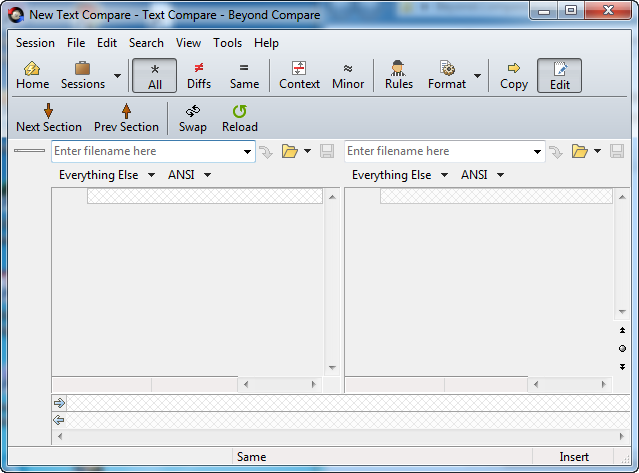This screenshot has height=473, width=639.
Task: Show only Diffs
Action: click(199, 76)
